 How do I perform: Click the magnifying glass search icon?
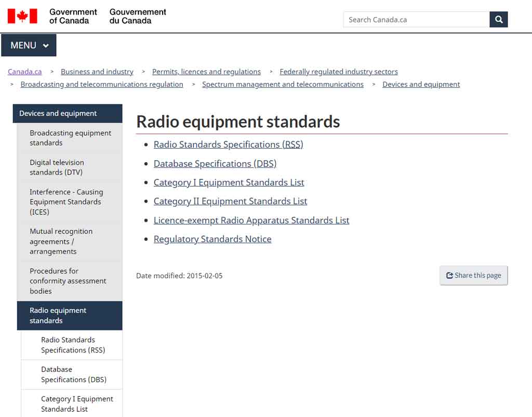(x=498, y=20)
